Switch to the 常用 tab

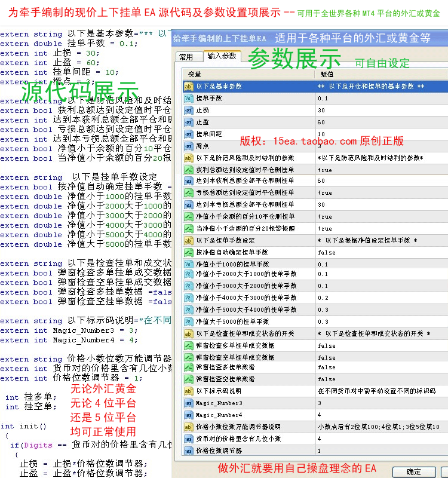186,57
